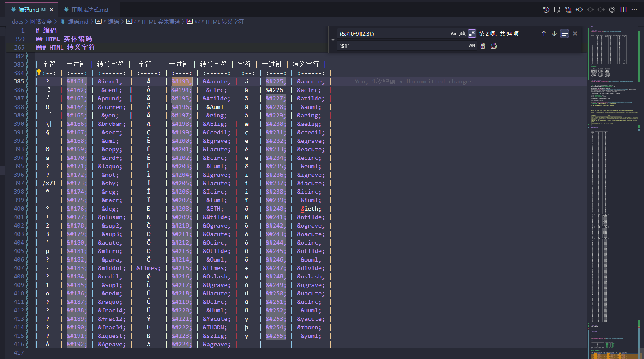644x359 pixels.
Task: Close the 编码.md tab
Action: click(x=52, y=10)
